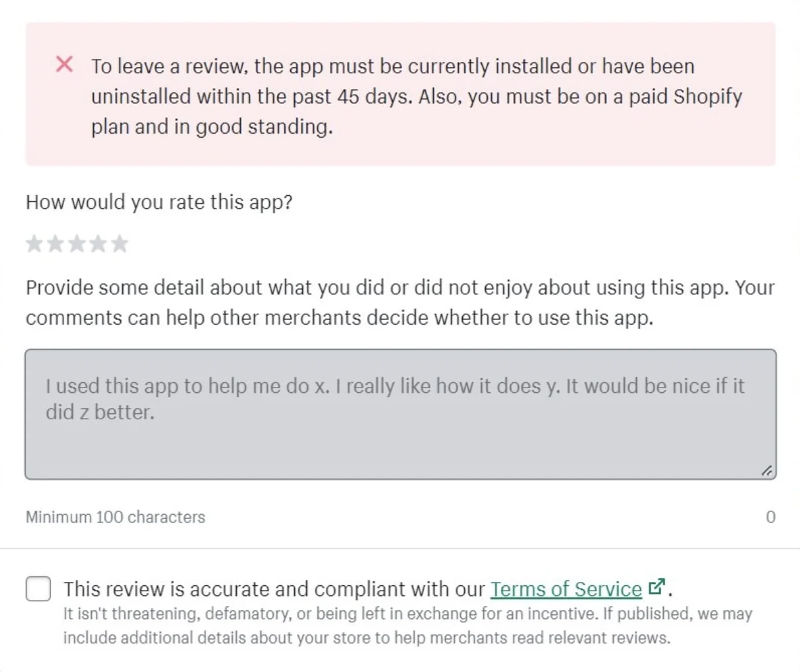This screenshot has width=800, height=672.
Task: Open the Terms of Service link
Action: (565, 589)
